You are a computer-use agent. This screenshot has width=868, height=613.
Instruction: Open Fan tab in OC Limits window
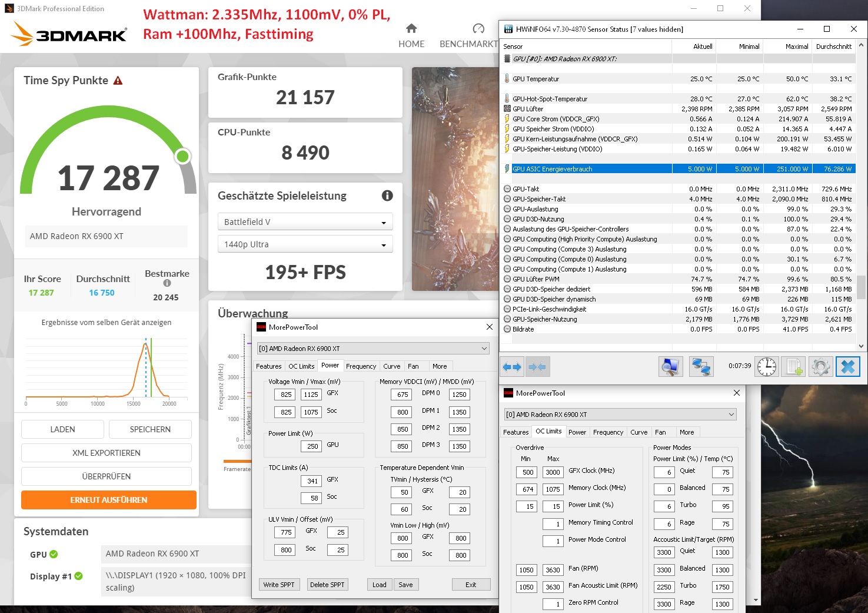coord(661,432)
